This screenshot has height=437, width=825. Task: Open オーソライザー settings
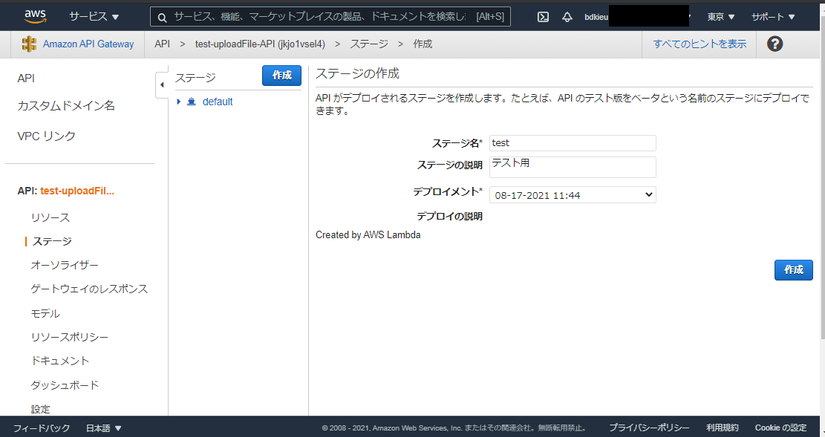64,265
